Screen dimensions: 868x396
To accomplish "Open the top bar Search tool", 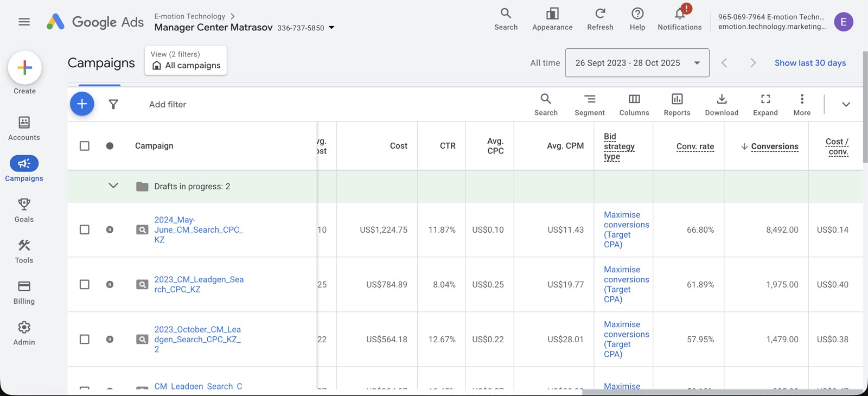I will [506, 19].
